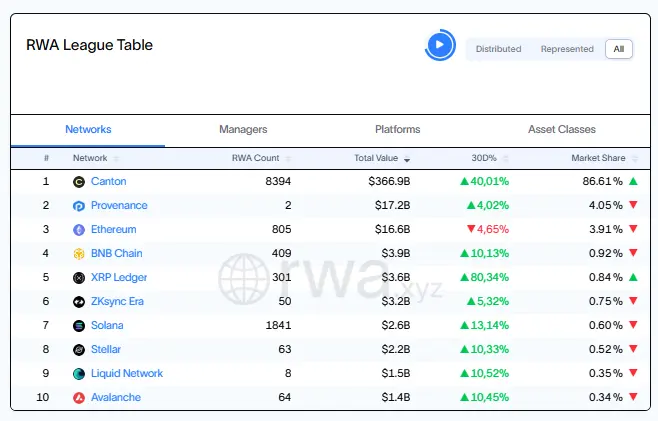Image resolution: width=658 pixels, height=421 pixels.
Task: Open the Liquid Network link
Action: 127,373
